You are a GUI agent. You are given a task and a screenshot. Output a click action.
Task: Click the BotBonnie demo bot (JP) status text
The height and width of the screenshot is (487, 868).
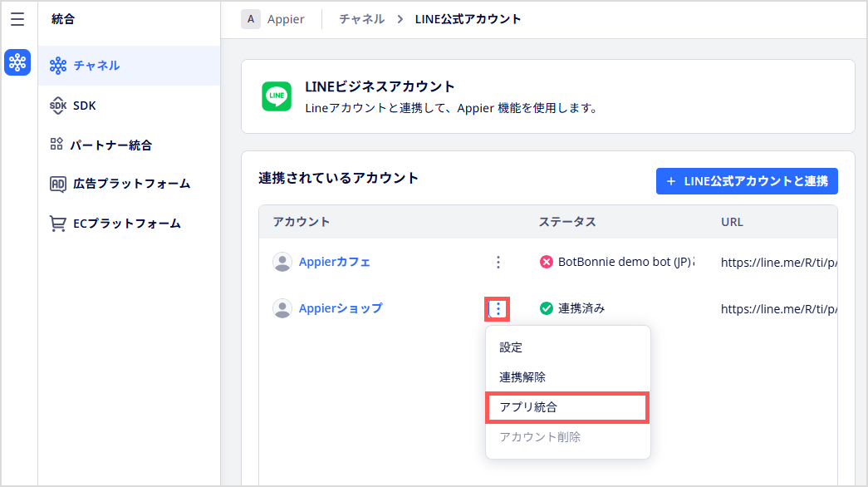626,262
